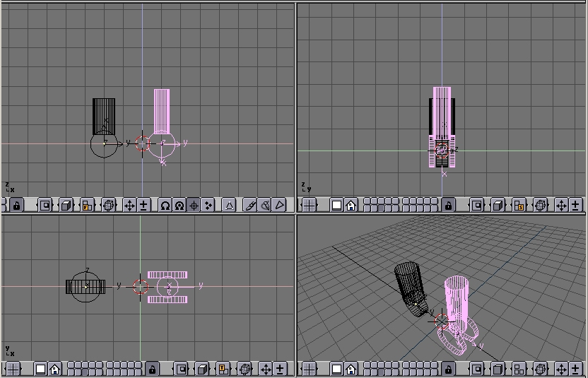Click the Home view button in top-right viewport
Image resolution: width=588 pixels, height=378 pixels.
click(351, 205)
